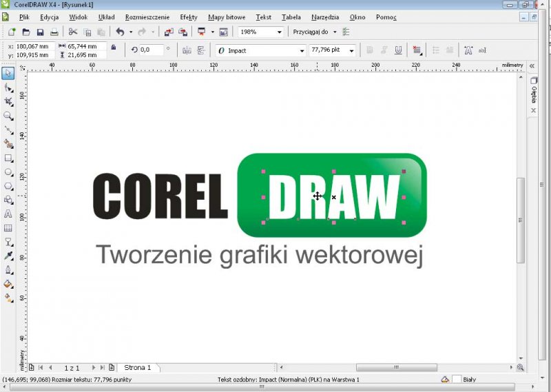Open the Tekst menu
Screen dimensions: 551x392
(264, 17)
